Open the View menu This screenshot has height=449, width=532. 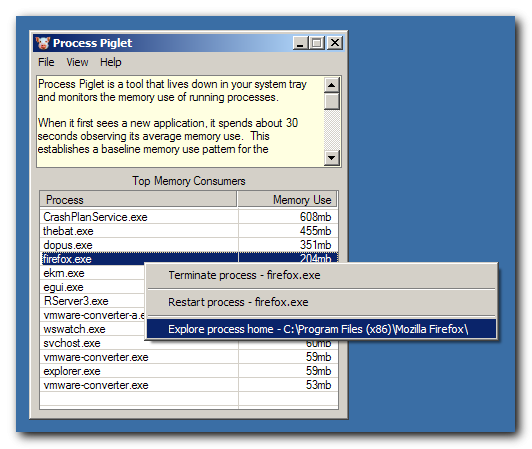tap(77, 62)
